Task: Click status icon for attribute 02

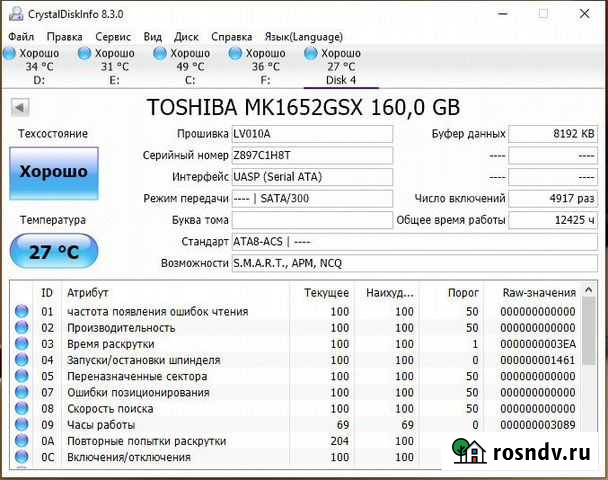Action: click(x=22, y=327)
